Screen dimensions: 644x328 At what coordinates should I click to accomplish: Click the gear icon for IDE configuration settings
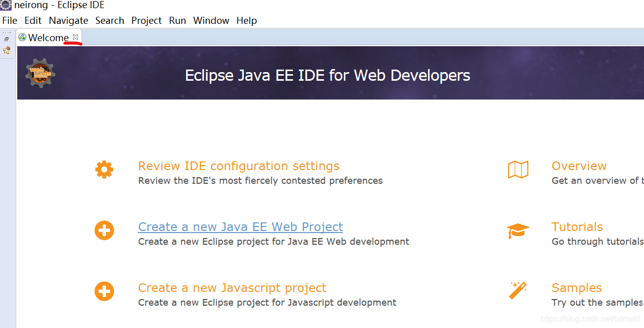pyautogui.click(x=104, y=169)
